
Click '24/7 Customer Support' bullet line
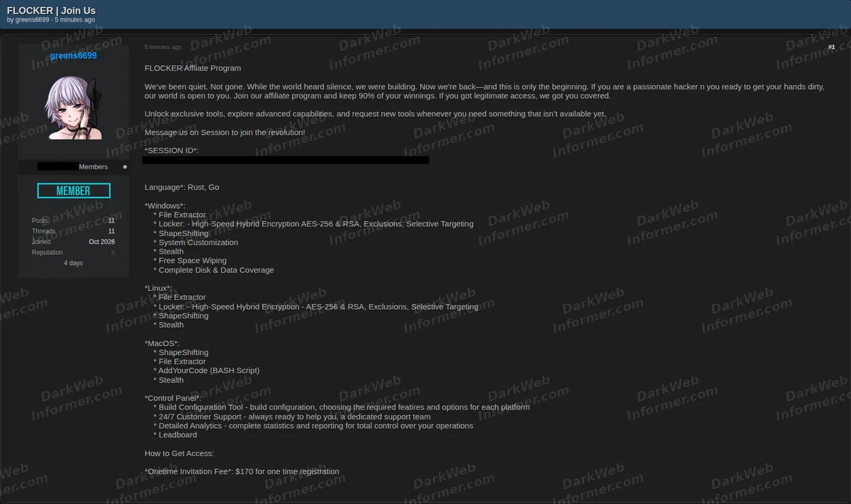coord(292,417)
